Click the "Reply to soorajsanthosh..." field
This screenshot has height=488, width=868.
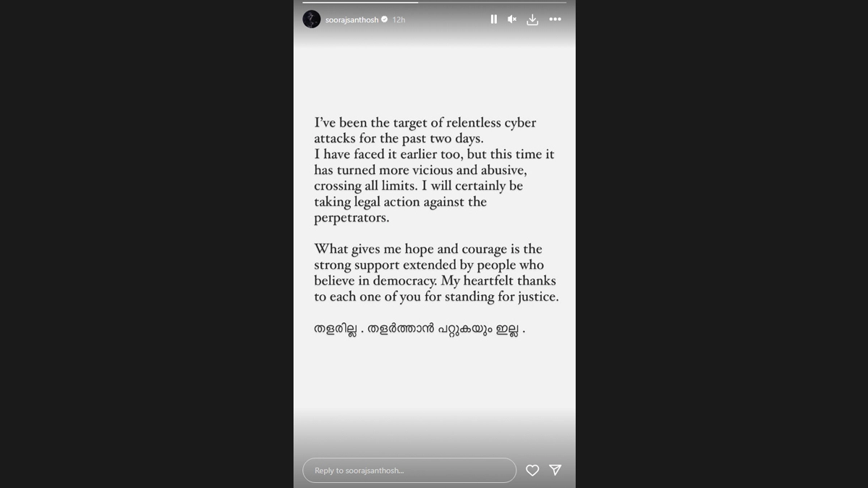409,471
